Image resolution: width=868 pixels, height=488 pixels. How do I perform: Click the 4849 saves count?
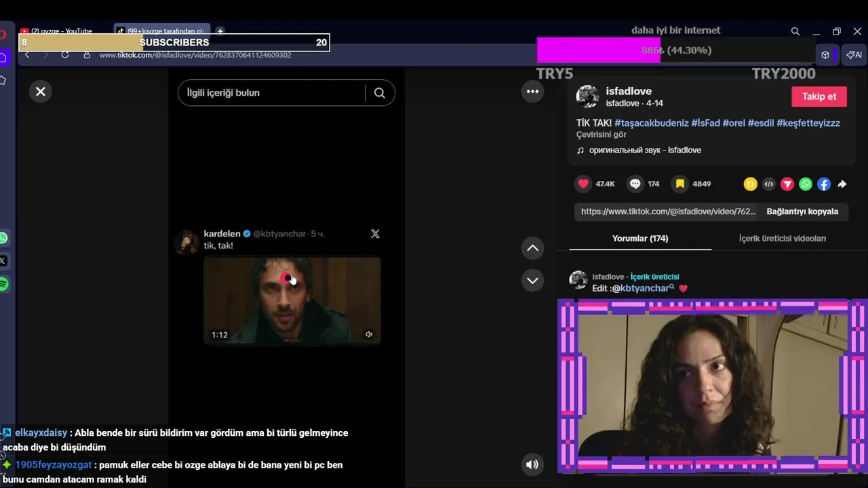click(x=702, y=184)
